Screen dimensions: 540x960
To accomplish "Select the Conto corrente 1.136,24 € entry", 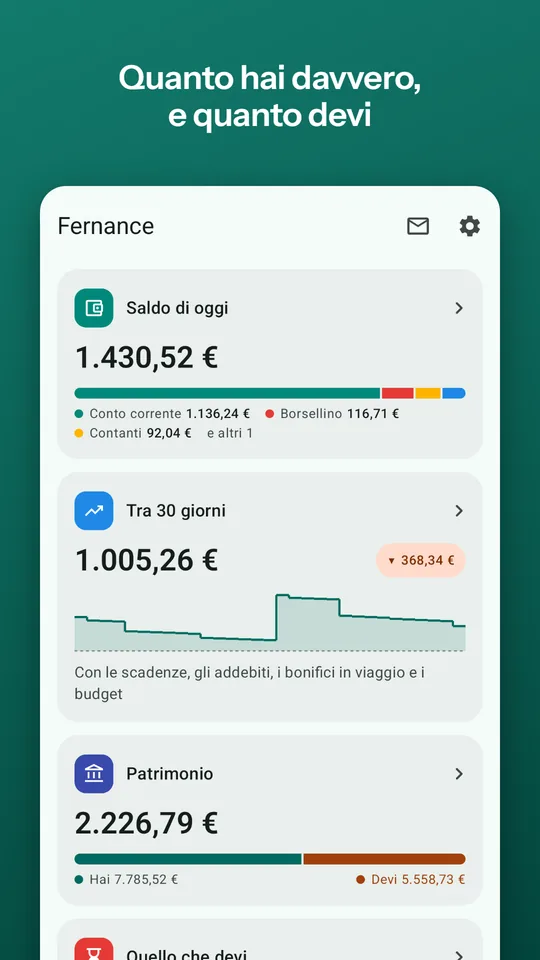I will tap(162, 414).
